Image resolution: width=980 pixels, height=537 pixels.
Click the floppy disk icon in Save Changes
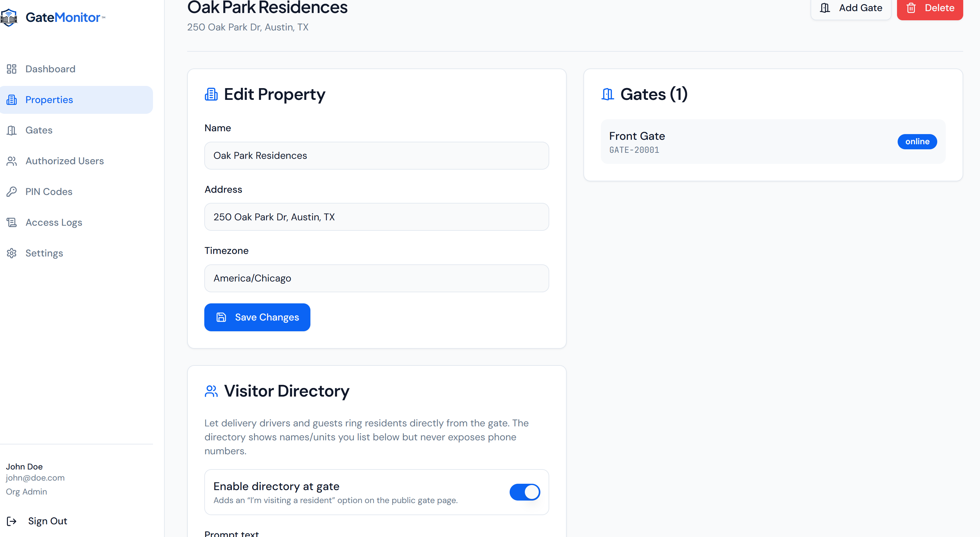(221, 317)
